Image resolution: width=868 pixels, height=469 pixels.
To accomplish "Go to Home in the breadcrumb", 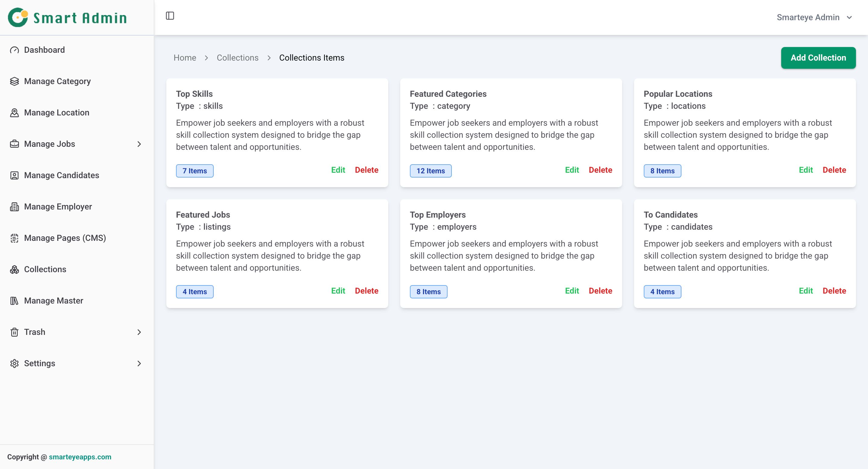I will tap(185, 58).
